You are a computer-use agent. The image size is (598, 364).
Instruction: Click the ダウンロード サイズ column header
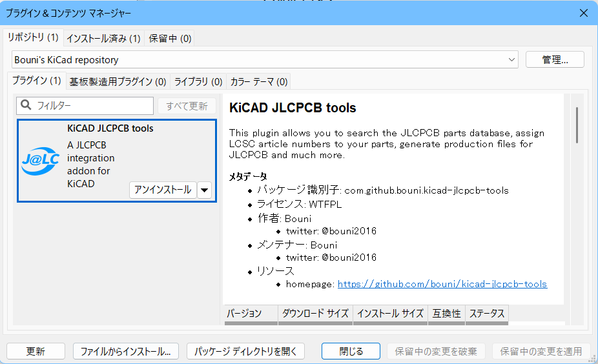pyautogui.click(x=315, y=314)
